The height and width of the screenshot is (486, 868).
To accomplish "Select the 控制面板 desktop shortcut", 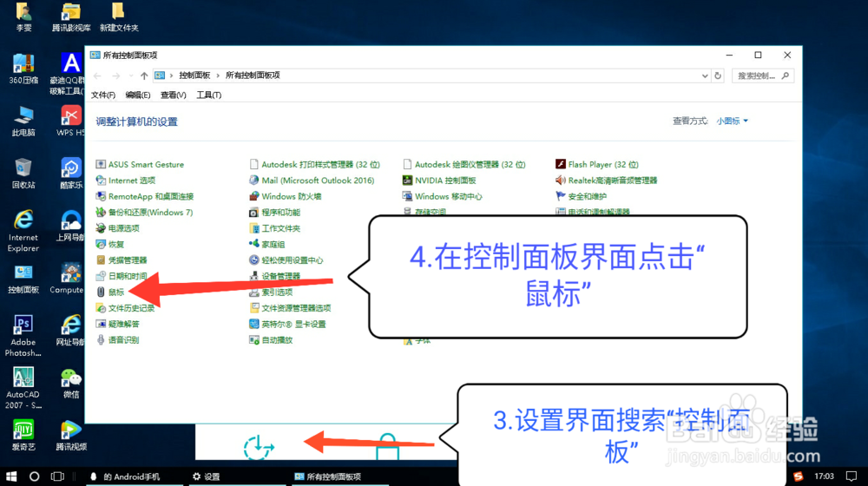I will (23, 279).
